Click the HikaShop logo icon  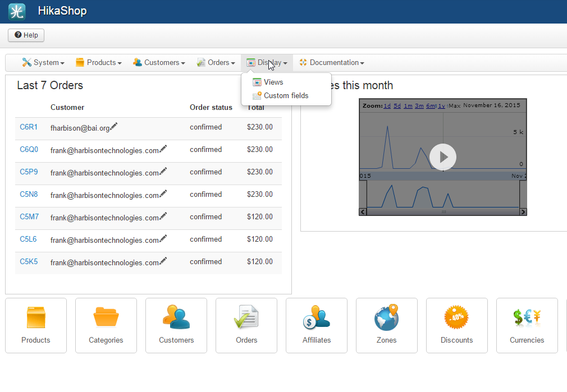[x=17, y=11]
